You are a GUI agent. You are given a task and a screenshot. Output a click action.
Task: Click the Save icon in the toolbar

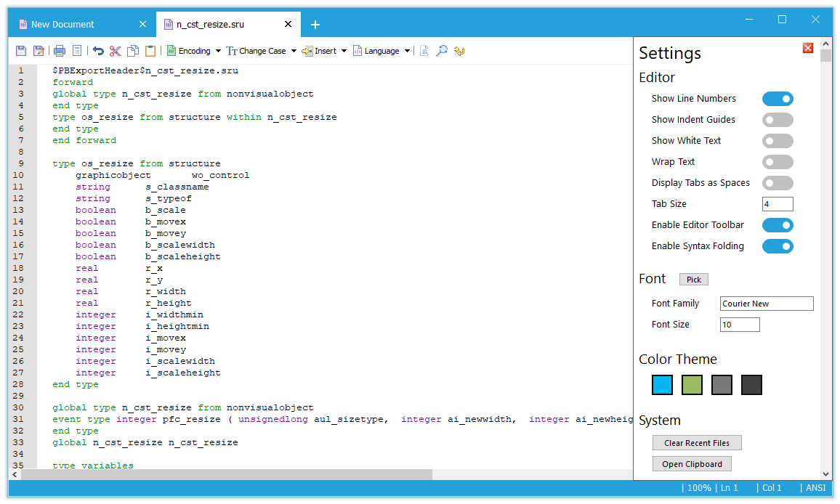click(21, 51)
